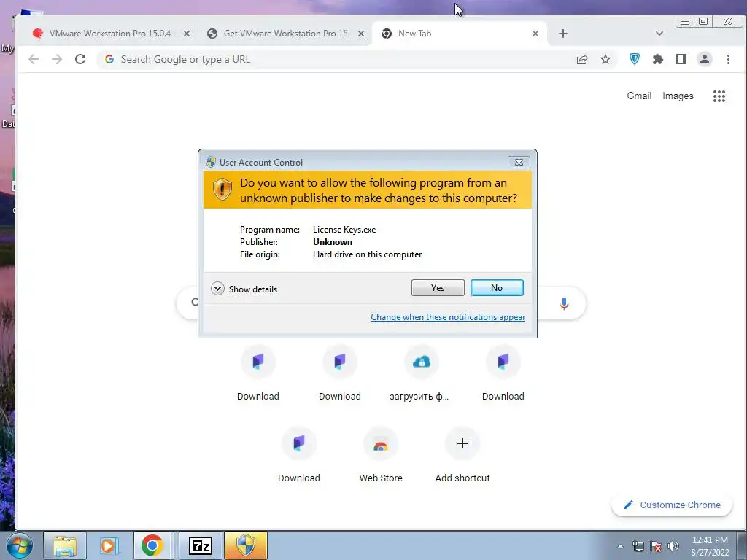Click the browser Back arrow

click(34, 59)
